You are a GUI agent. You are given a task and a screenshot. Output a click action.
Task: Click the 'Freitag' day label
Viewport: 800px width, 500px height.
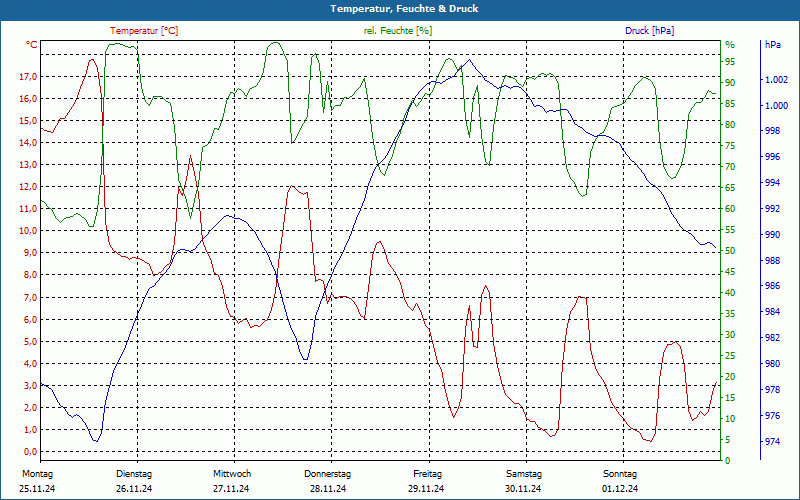click(x=428, y=474)
